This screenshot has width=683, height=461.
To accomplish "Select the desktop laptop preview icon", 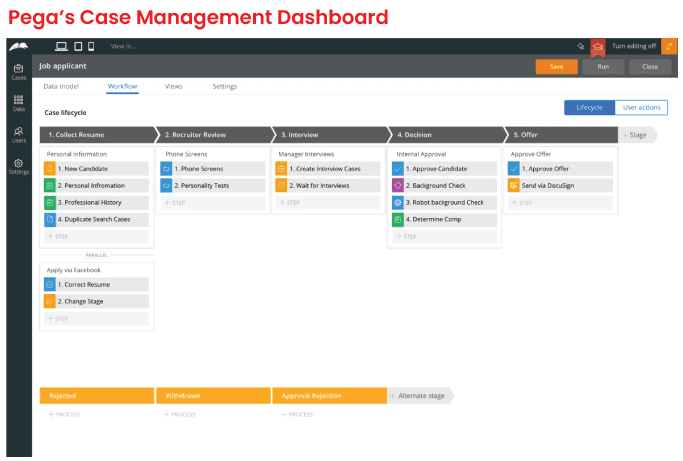I will point(61,46).
